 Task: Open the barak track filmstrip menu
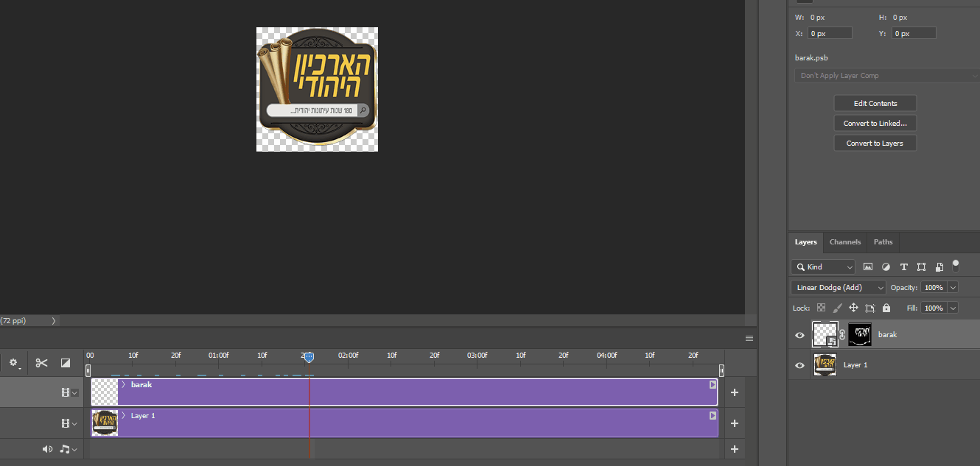(69, 393)
